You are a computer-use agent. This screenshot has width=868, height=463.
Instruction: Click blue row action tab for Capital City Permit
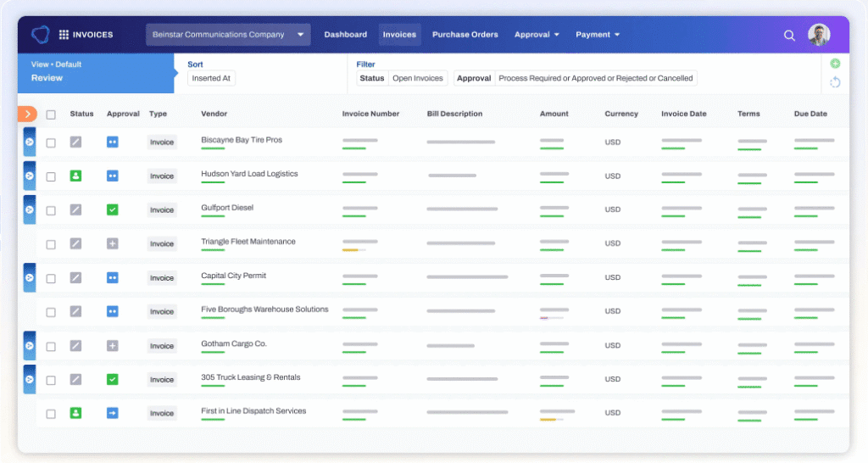(30, 277)
